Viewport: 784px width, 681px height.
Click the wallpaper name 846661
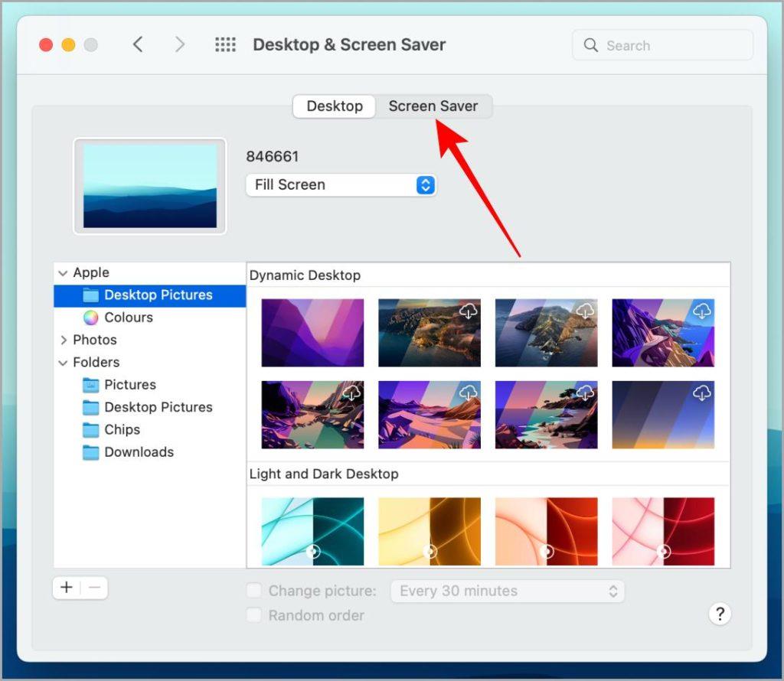[x=273, y=156]
